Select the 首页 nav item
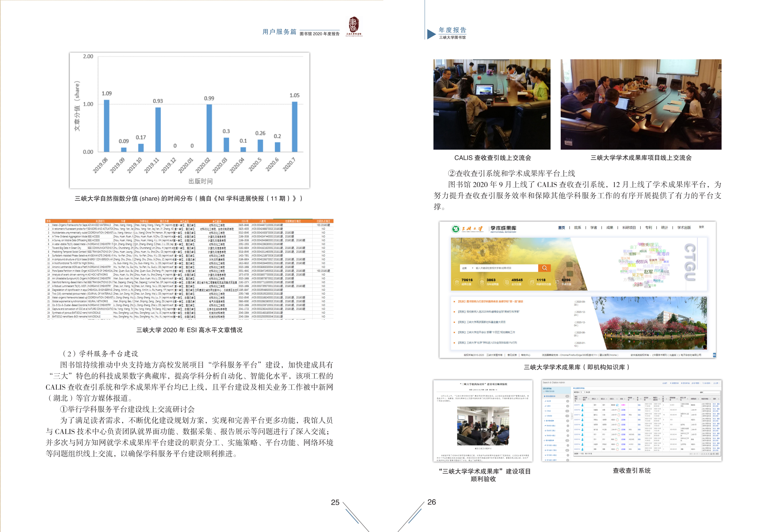The width and height of the screenshot is (766, 532). (561, 228)
